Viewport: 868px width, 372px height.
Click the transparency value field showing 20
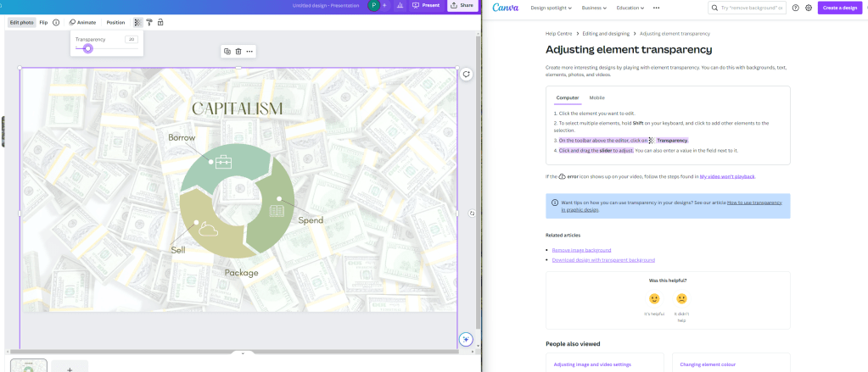pyautogui.click(x=132, y=39)
